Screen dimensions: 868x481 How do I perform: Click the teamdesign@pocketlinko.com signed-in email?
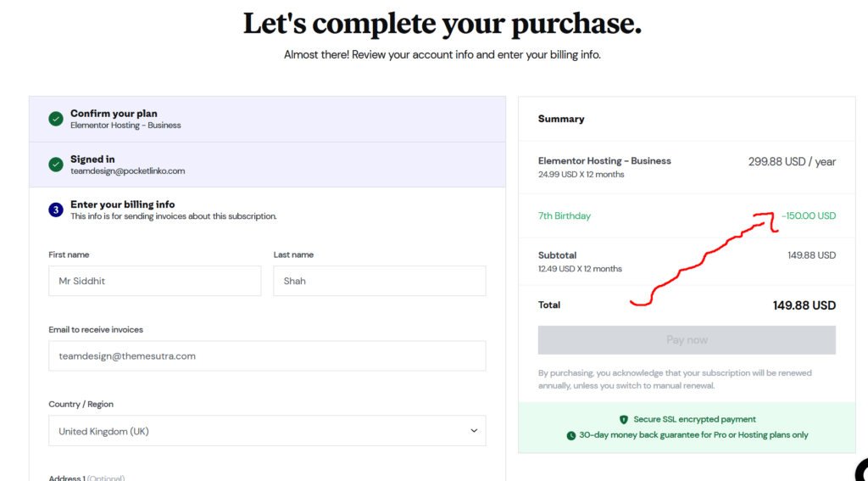coord(127,171)
